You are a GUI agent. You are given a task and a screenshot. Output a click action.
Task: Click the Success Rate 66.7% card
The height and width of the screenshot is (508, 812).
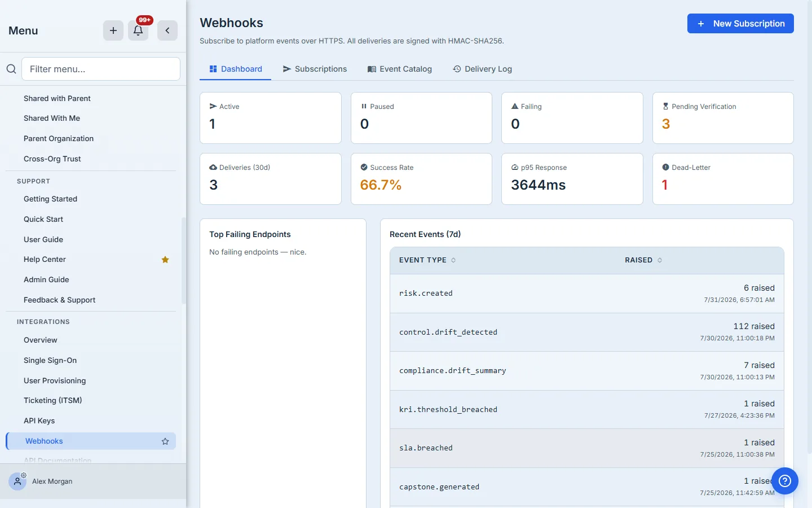tap(421, 179)
